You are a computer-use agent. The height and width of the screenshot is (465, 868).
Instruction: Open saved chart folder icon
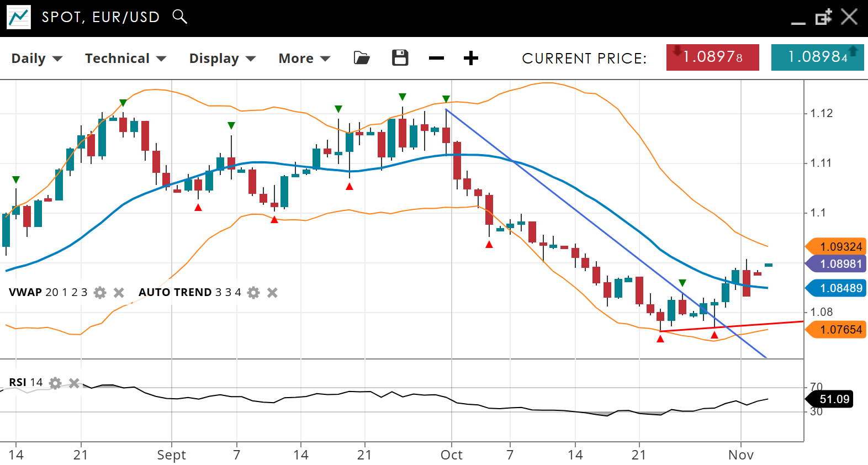click(362, 58)
